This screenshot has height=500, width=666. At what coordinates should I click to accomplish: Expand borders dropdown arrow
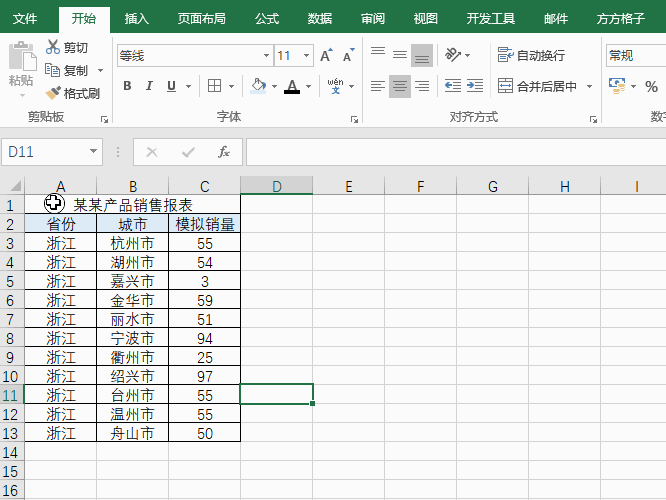tap(231, 86)
